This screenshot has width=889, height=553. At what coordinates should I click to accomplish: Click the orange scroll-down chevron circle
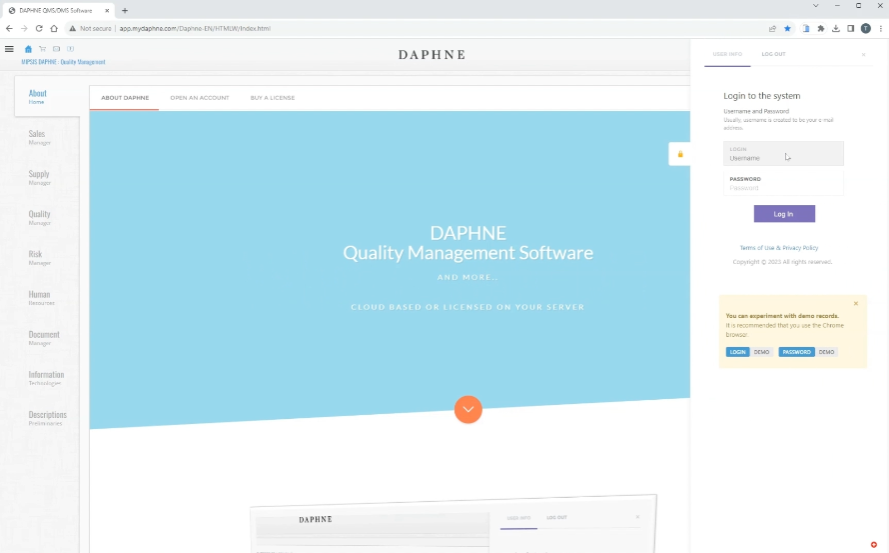468,409
